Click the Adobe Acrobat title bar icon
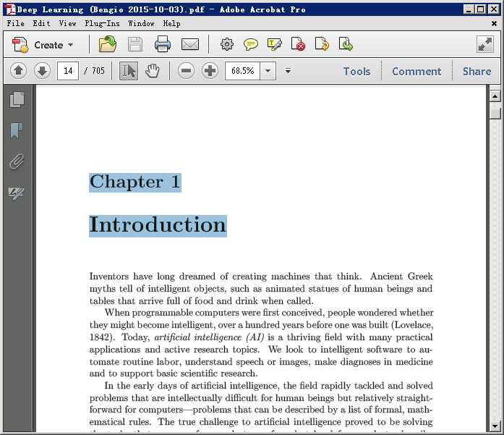Viewport: 504px width, 435px height. coord(11,9)
